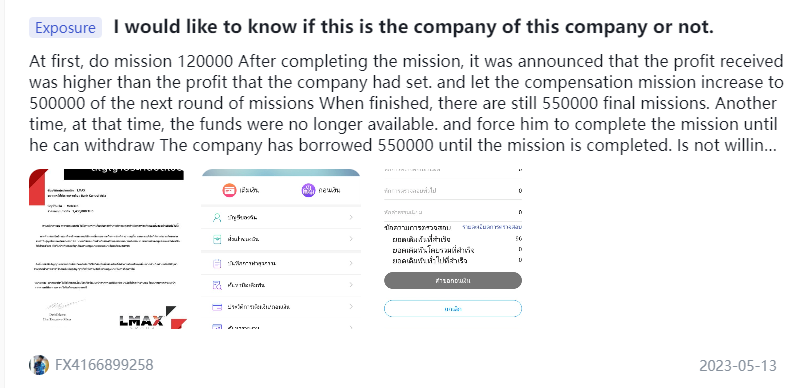This screenshot has width=804, height=388.
Task: Click the blue outlined cancel button
Action: [453, 309]
